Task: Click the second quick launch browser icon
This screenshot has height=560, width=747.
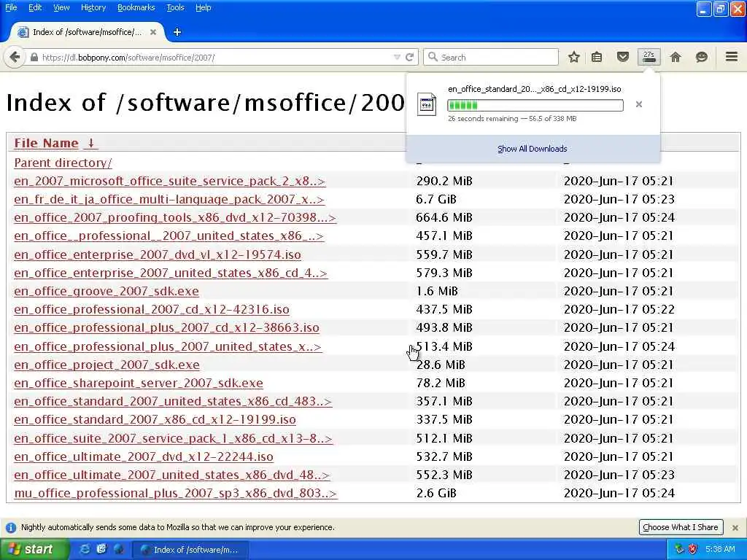Action: click(101, 549)
